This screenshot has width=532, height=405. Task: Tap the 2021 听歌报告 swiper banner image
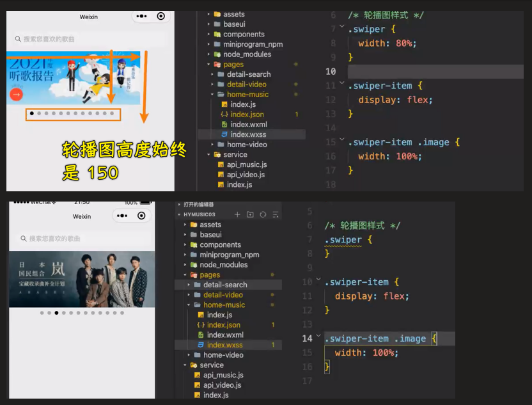74,78
